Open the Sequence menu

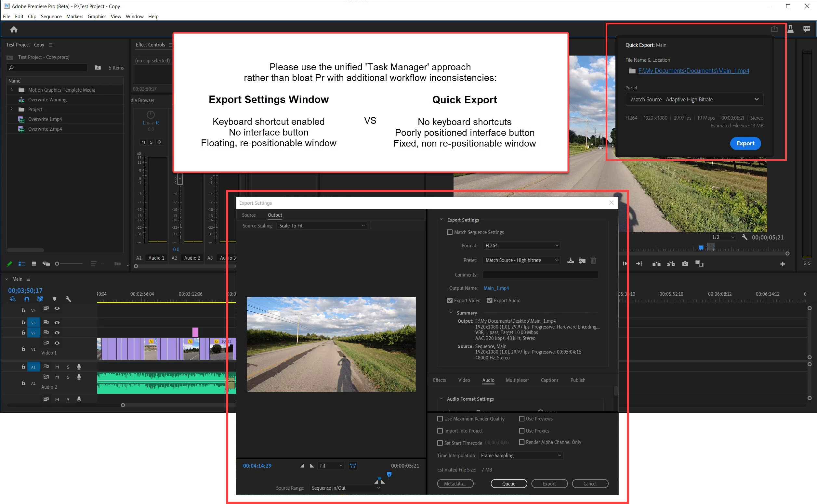pos(51,16)
